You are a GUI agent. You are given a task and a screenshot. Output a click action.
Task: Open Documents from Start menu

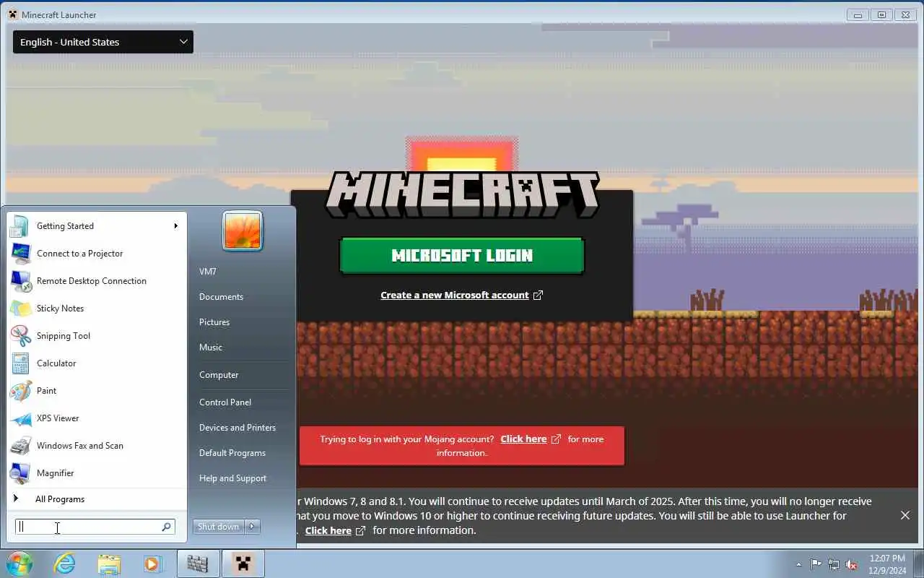(221, 297)
